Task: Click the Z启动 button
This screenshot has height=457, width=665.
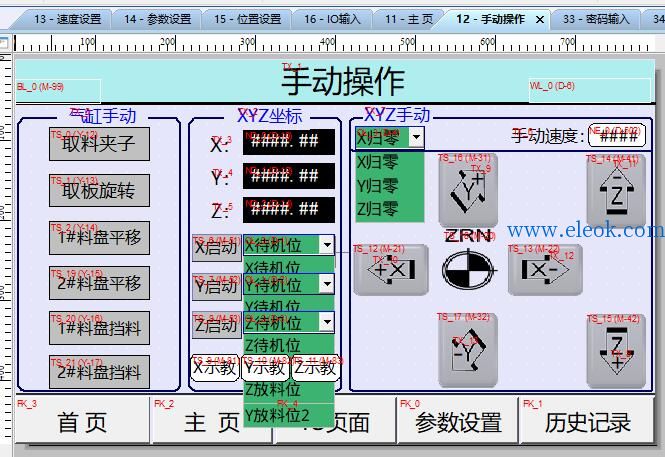Action: click(x=216, y=325)
